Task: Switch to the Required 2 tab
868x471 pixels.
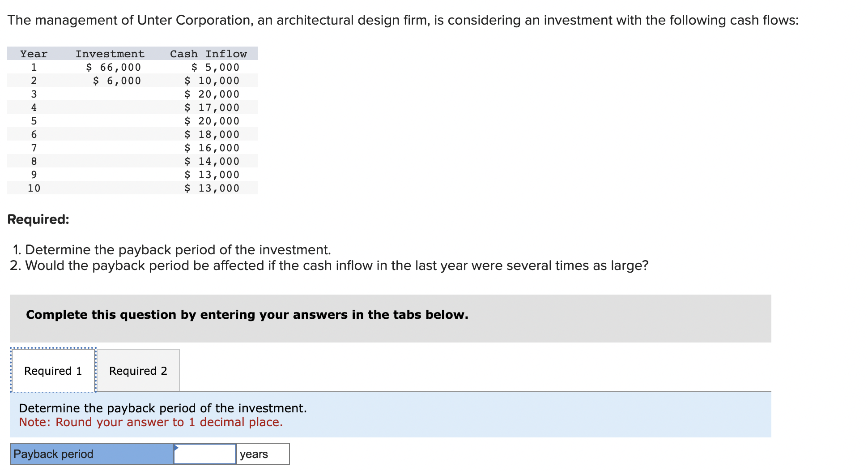Action: tap(138, 370)
